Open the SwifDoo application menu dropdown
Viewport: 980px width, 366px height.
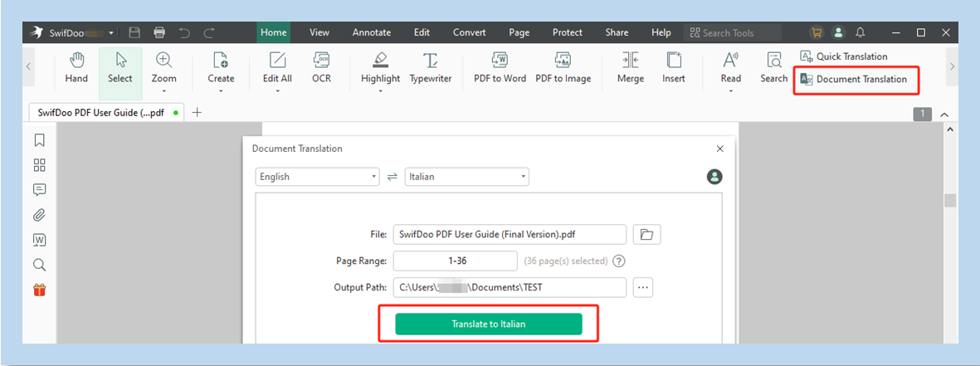point(111,33)
